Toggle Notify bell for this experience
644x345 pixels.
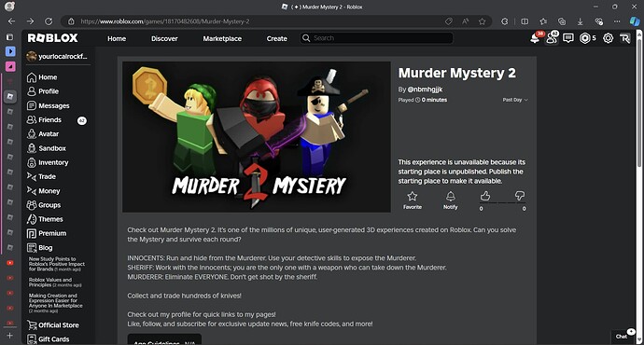coord(451,200)
